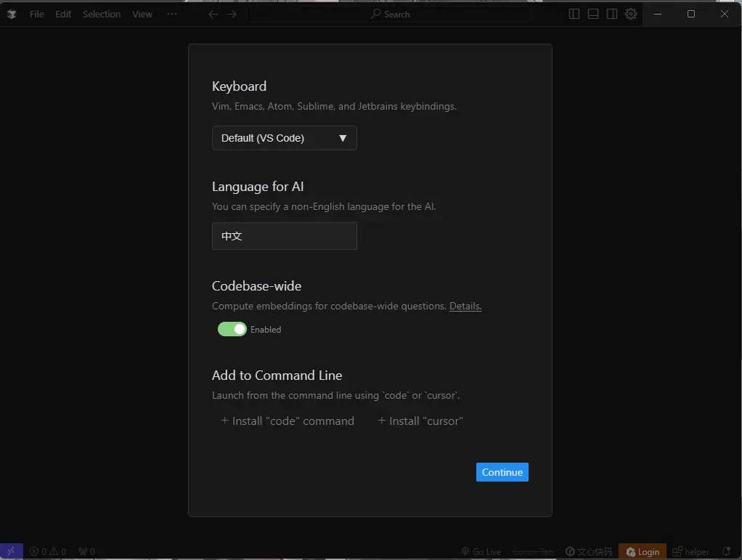Open the View menu
742x560 pixels.
pos(142,15)
